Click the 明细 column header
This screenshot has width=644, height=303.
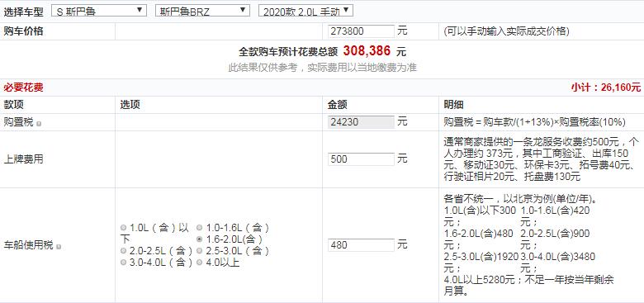pos(454,105)
